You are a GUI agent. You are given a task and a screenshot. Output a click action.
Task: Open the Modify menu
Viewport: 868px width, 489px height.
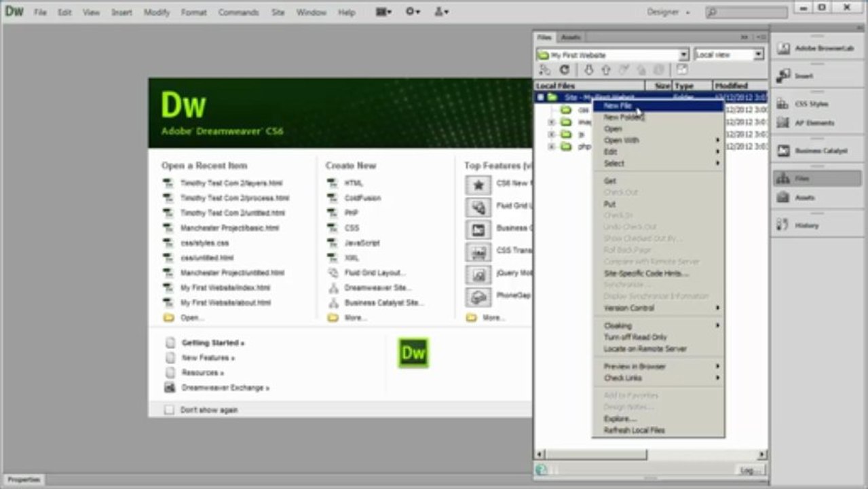[x=157, y=12]
